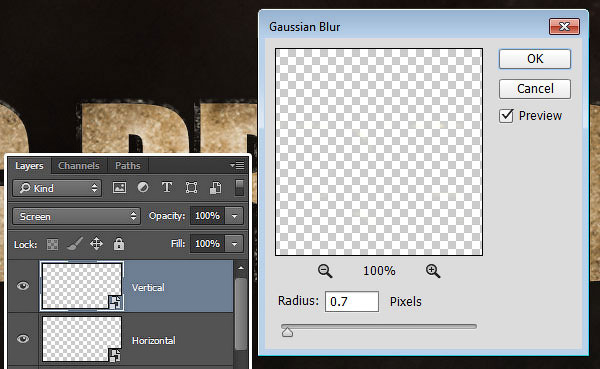Click the Opacity value field
Image resolution: width=600 pixels, height=369 pixels.
[207, 216]
